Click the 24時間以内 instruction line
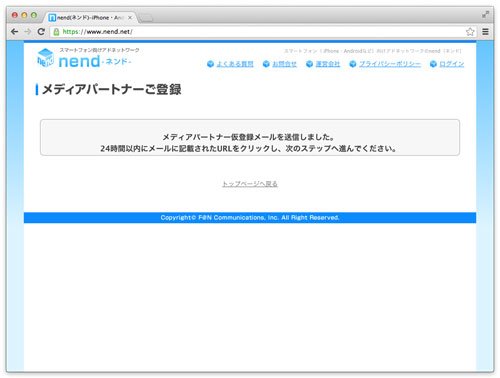This screenshot has height=378, width=500. click(249, 148)
